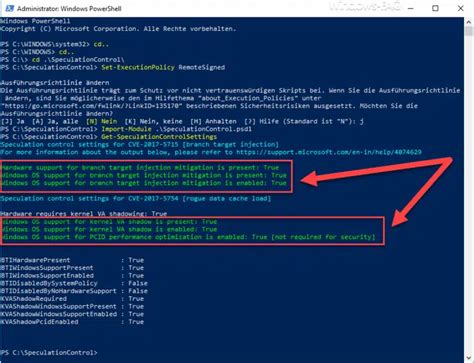This screenshot has height=363, width=474.
Task: Click the PowerShell icon in the title bar
Action: pos(9,8)
